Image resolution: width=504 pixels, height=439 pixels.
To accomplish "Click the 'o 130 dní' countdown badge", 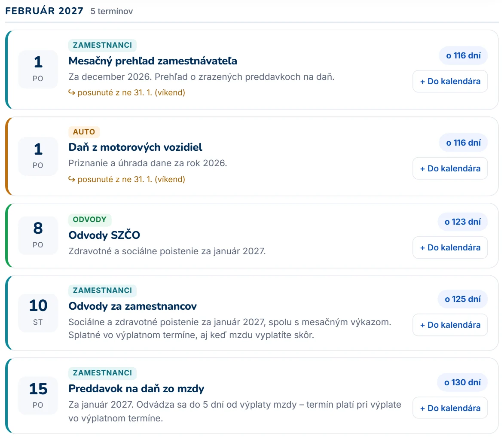I will pyautogui.click(x=462, y=382).
